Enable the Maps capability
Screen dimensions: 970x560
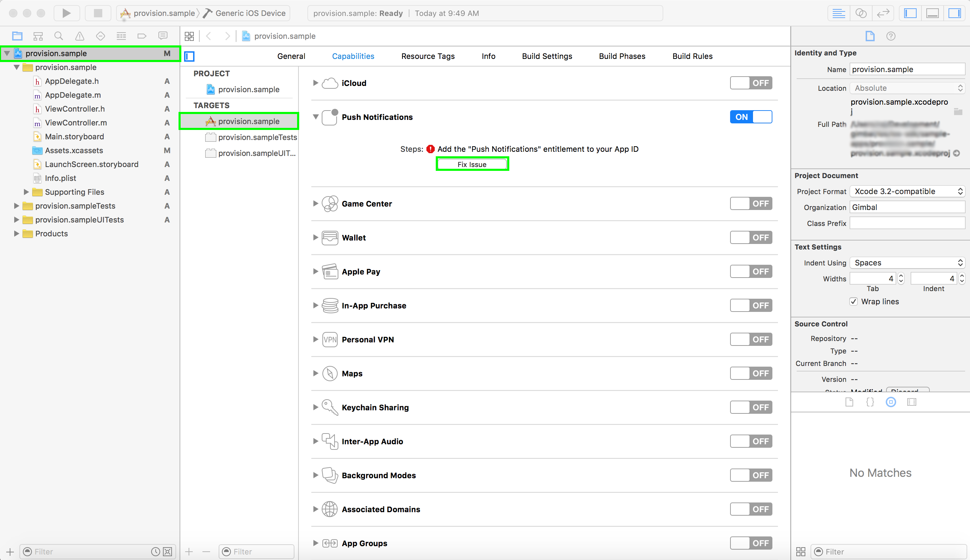pyautogui.click(x=751, y=374)
